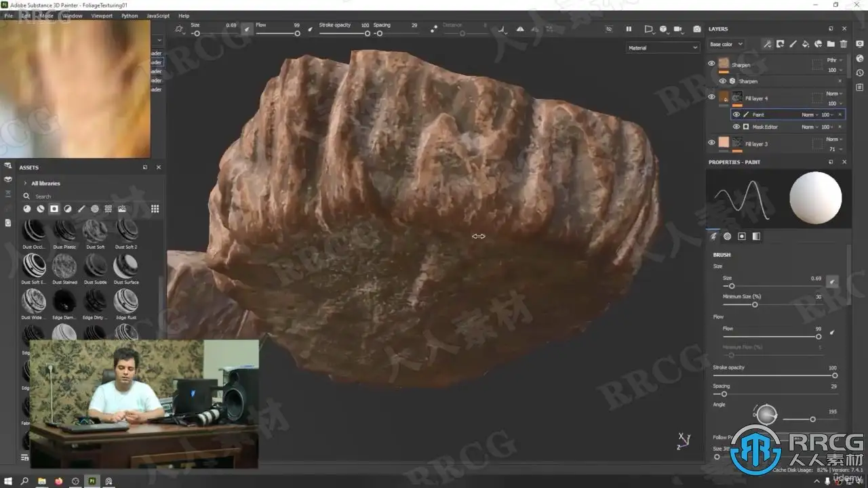Select the Dust Stained smart mask
Screen dimensions: 868x488
tap(65, 266)
